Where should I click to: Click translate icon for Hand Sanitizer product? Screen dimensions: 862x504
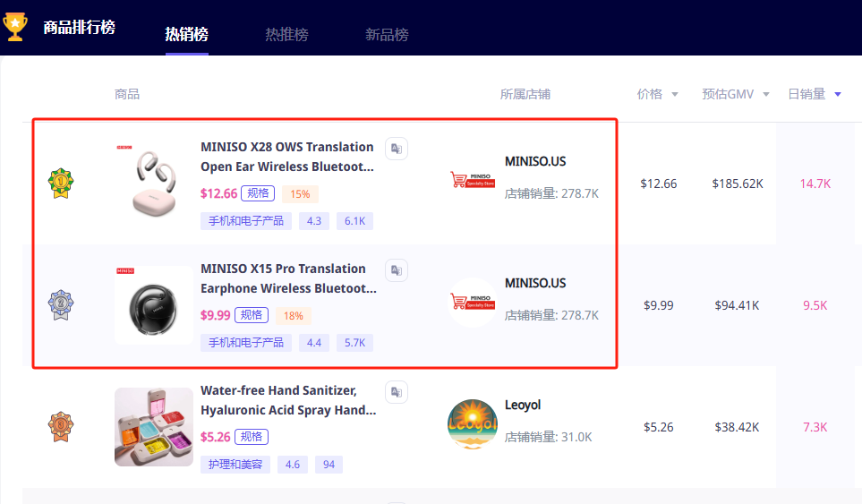397,392
